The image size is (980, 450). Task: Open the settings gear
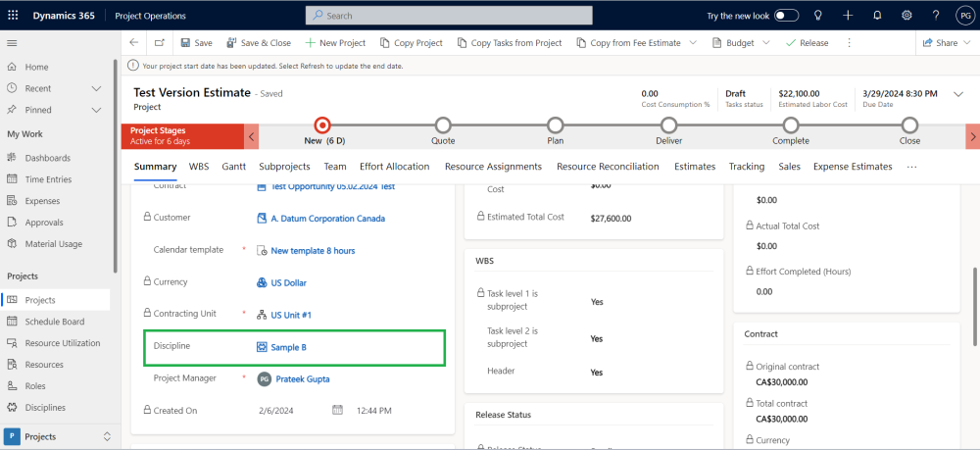point(906,16)
